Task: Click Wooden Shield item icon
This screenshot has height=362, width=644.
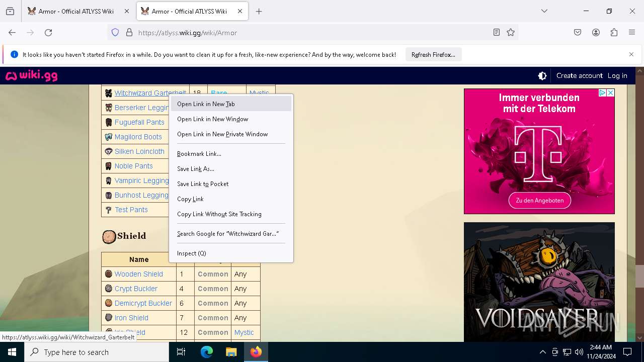Action: tap(108, 274)
